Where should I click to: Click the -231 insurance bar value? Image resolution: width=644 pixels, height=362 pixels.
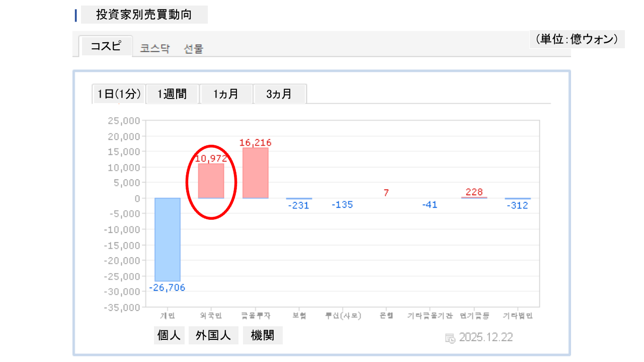[299, 206]
